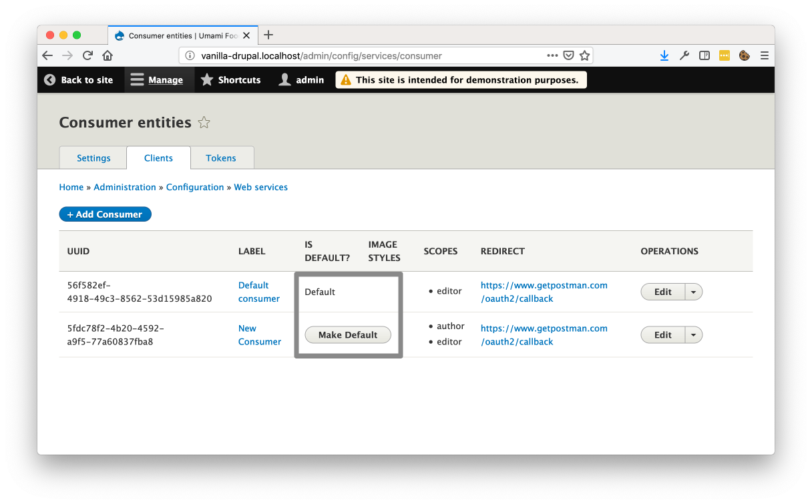Click the yellow extension icon

(x=725, y=55)
